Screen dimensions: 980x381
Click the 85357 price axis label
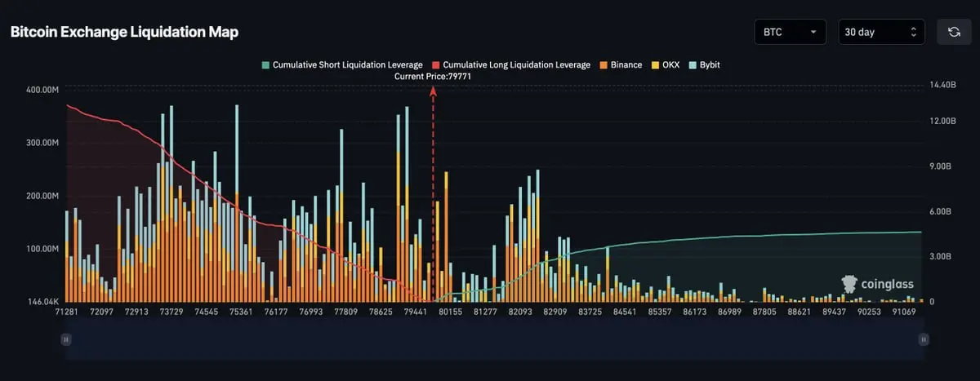pos(660,312)
